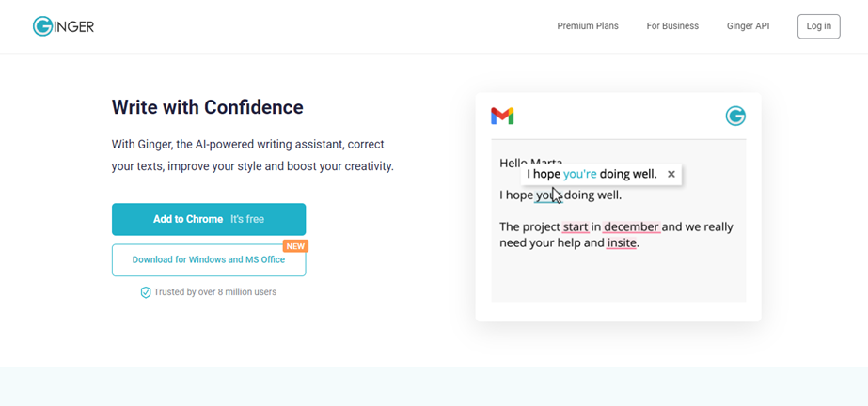Open the Premium Plans page
Image resolution: width=868 pixels, height=406 pixels.
(x=587, y=26)
